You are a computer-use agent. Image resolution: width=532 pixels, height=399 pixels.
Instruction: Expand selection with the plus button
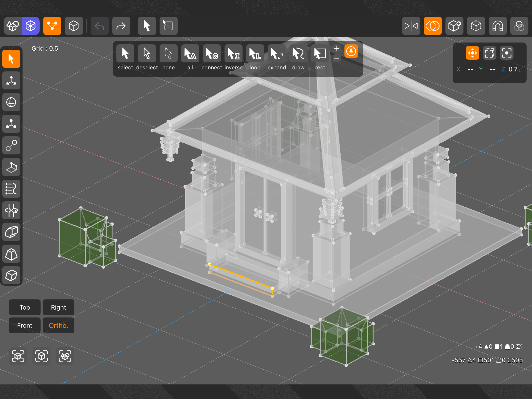click(337, 49)
